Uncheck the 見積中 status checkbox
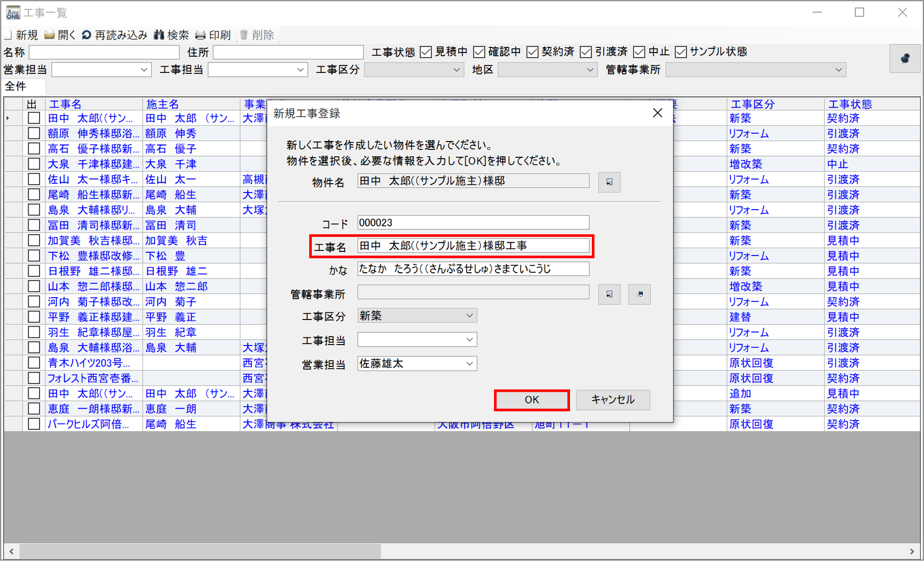Screen dimensions: 924x561 [426, 52]
